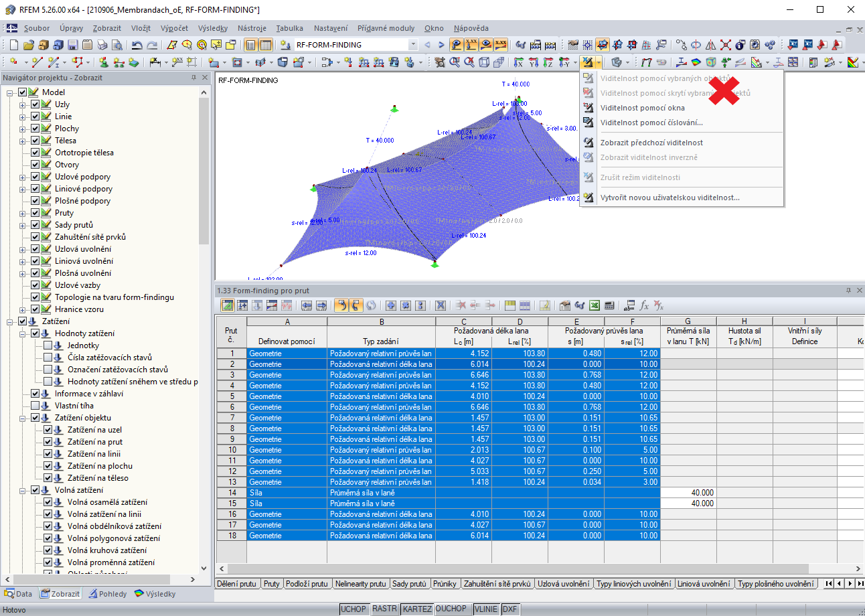865x616 pixels.
Task: Toggle the VLINIE status bar button
Action: click(486, 609)
